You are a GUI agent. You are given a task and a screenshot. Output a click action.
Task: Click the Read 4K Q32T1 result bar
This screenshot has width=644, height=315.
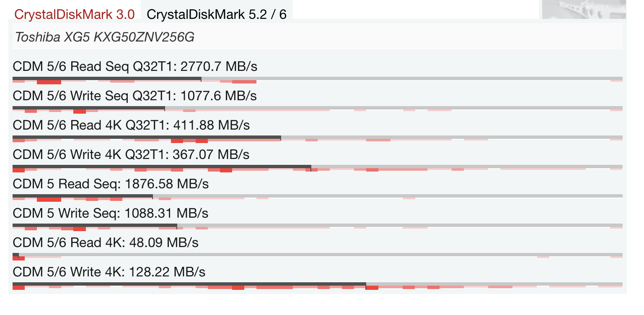[318, 138]
